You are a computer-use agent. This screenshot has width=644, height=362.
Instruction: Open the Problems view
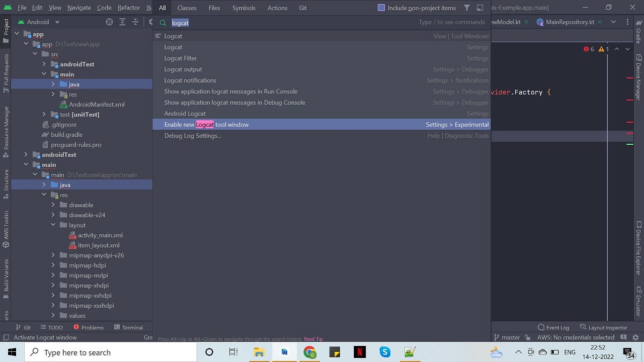click(92, 327)
